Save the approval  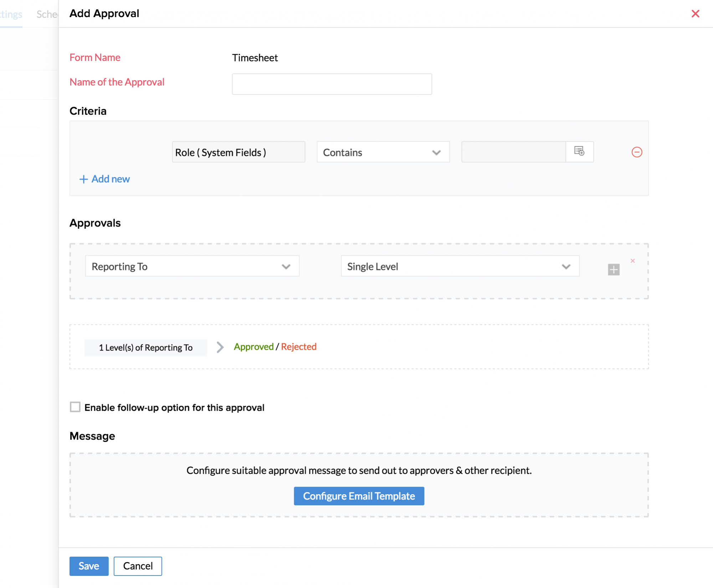(x=89, y=566)
